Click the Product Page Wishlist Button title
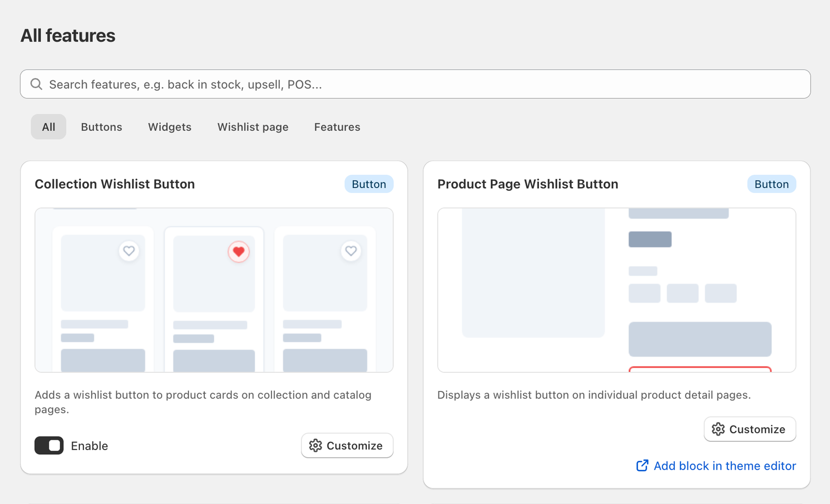The height and width of the screenshot is (504, 830). (x=528, y=184)
